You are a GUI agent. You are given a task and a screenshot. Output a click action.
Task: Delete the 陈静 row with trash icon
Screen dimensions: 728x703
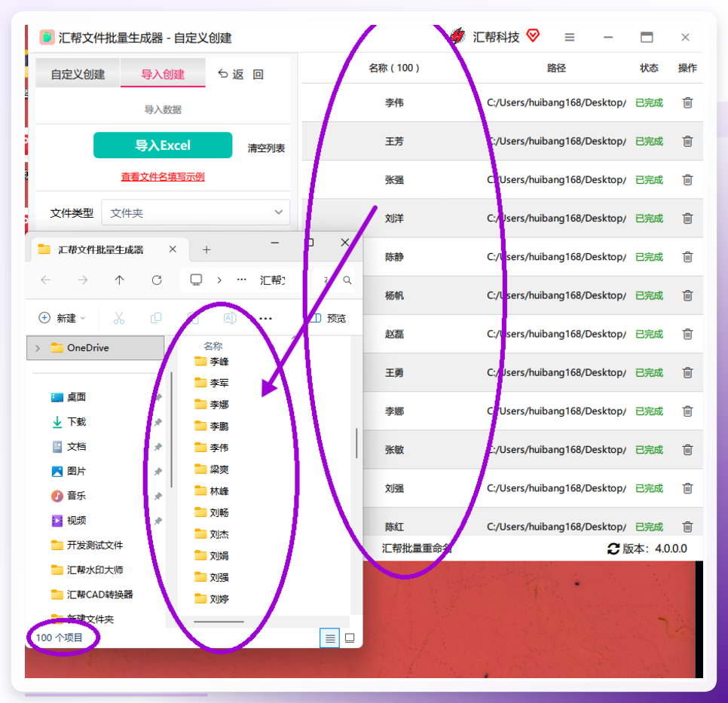687,257
